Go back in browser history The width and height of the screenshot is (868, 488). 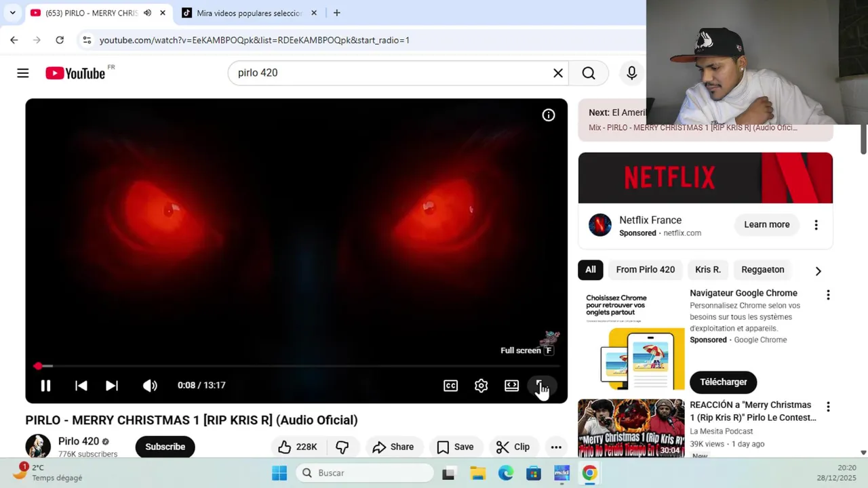pyautogui.click(x=14, y=40)
